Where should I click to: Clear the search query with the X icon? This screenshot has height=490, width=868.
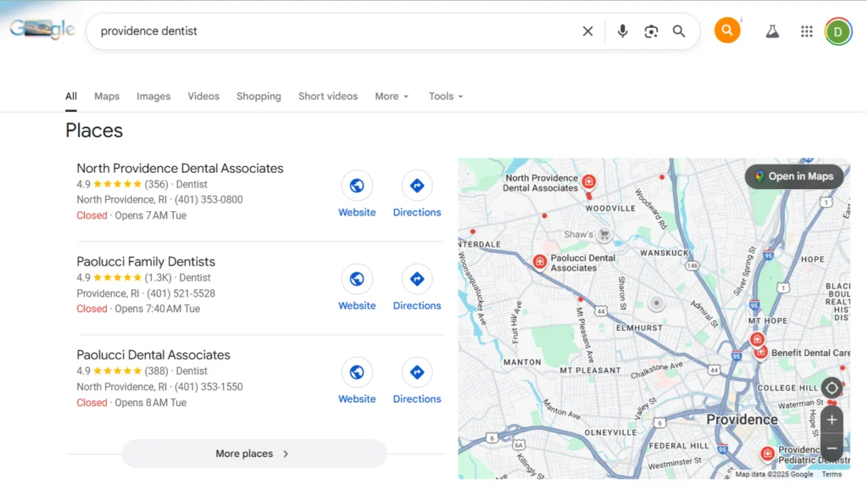coord(588,31)
